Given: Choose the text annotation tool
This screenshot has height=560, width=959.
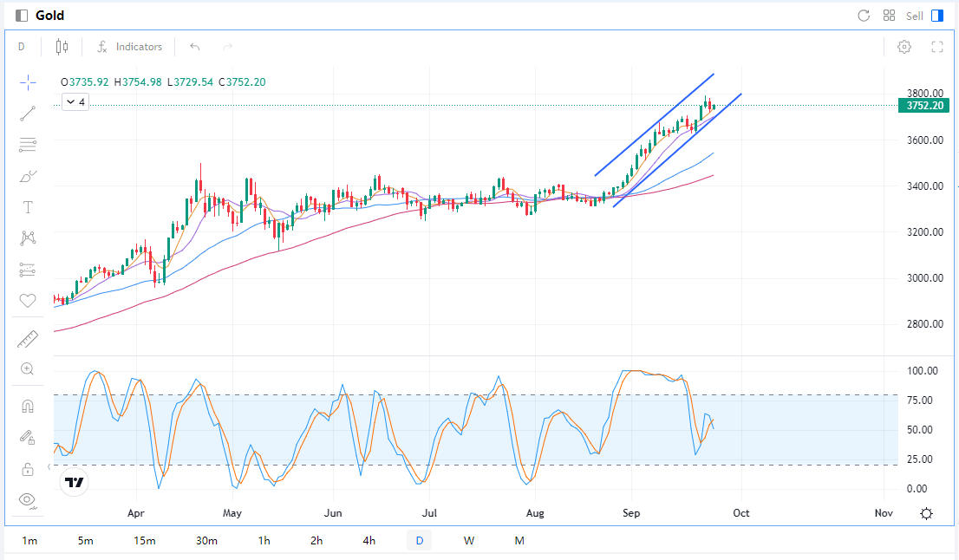Looking at the screenshot, I should point(28,207).
